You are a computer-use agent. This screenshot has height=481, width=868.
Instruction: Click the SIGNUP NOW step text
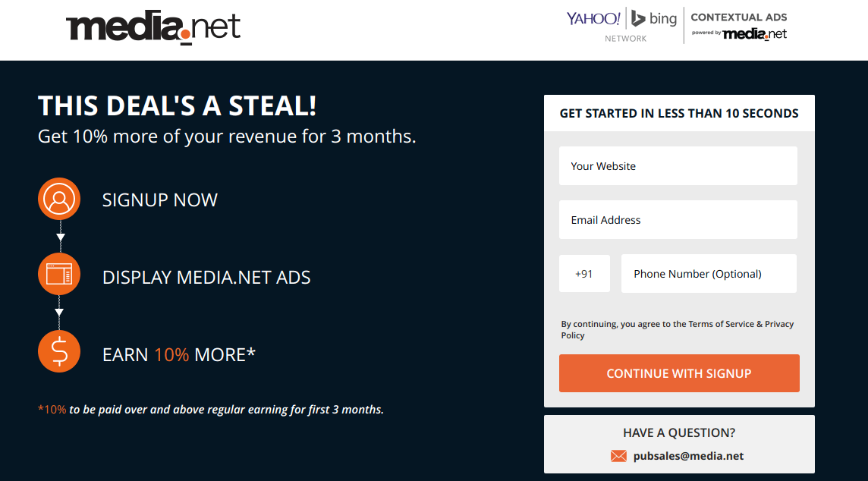160,200
